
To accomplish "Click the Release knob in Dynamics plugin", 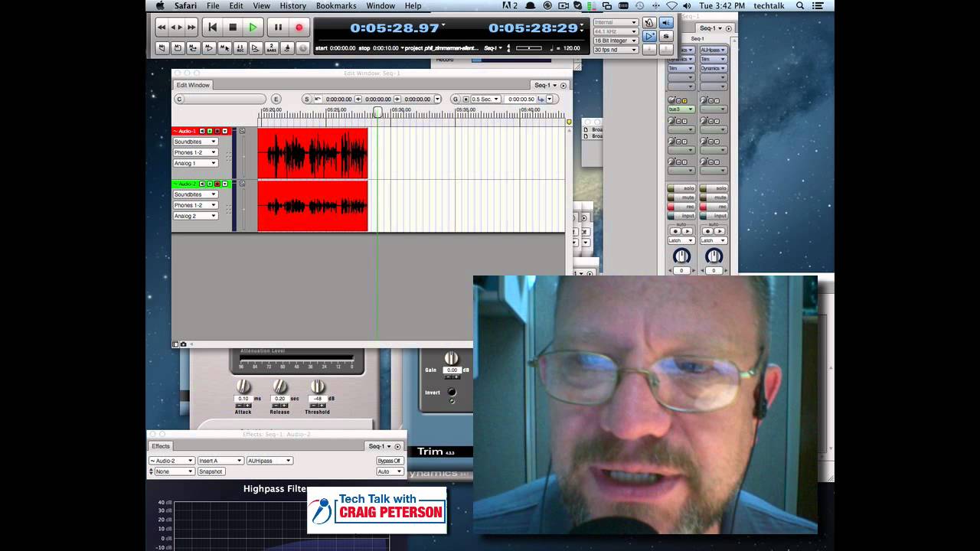I will coord(279,386).
